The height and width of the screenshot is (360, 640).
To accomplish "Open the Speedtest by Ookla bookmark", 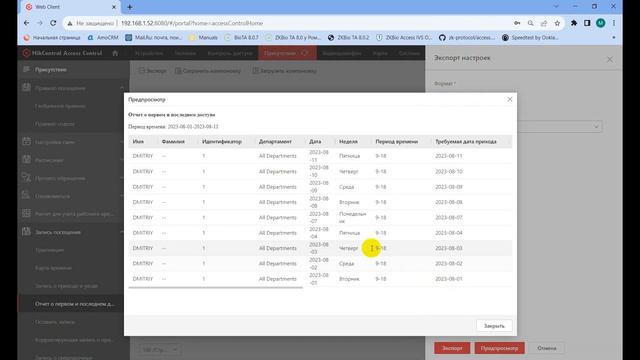I will pyautogui.click(x=530, y=38).
